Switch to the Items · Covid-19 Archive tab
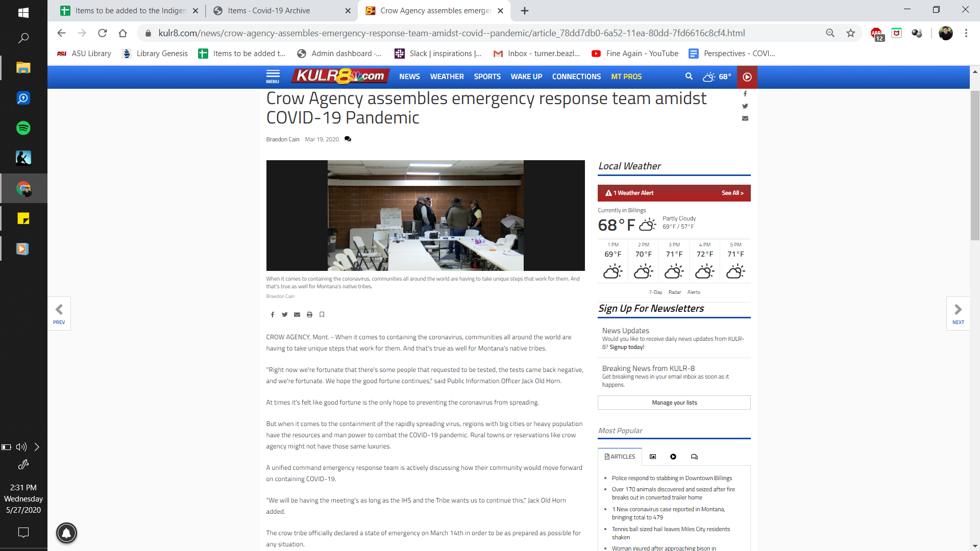 (x=269, y=11)
